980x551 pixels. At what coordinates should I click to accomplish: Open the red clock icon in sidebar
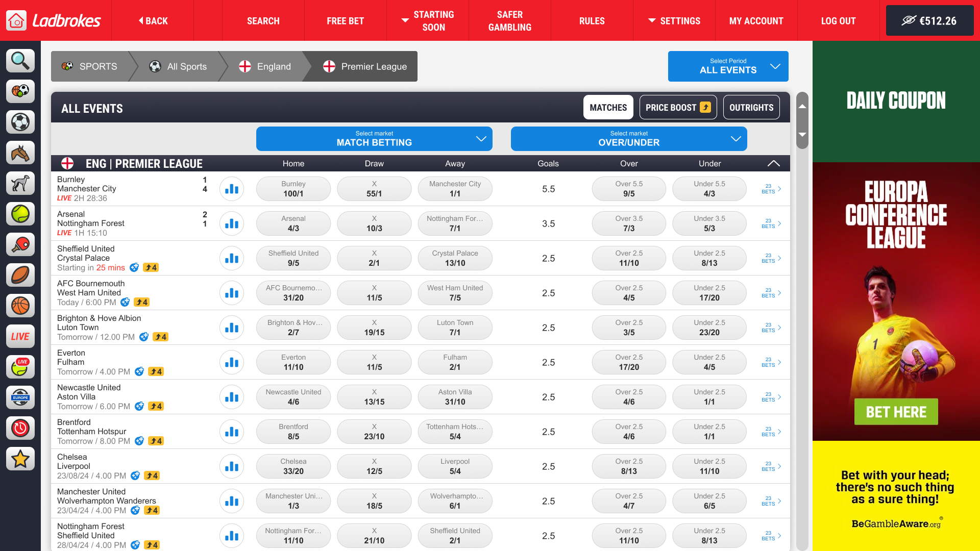click(x=20, y=428)
